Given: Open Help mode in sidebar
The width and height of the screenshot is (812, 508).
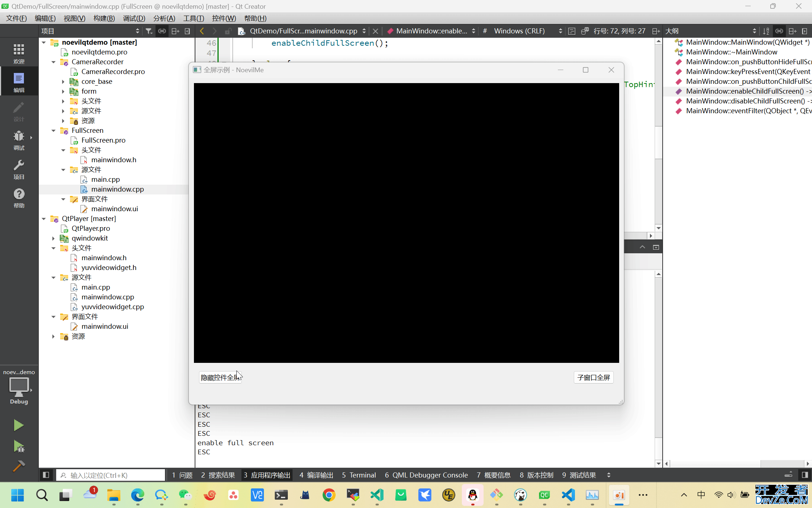Looking at the screenshot, I should [x=19, y=198].
